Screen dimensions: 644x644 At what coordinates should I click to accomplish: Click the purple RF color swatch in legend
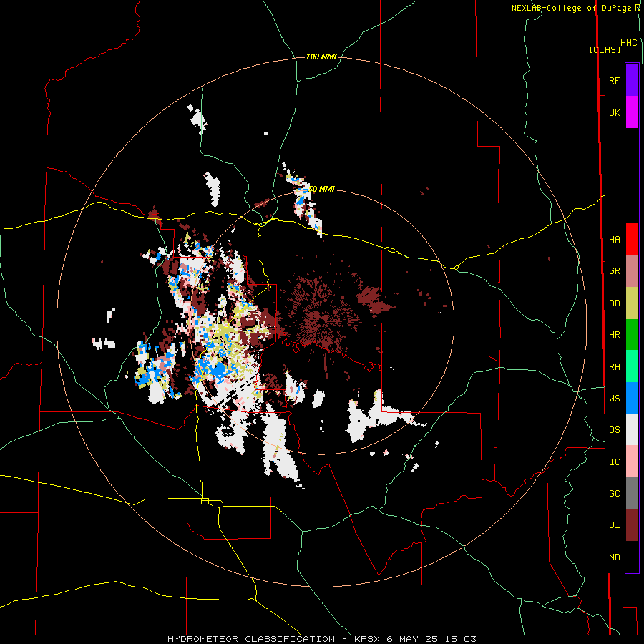click(632, 80)
